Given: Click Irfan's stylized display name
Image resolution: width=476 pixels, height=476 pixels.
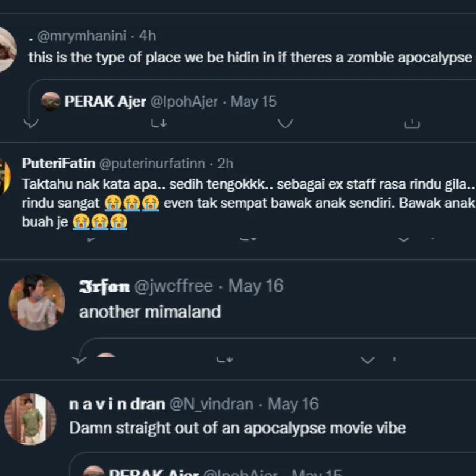Looking at the screenshot, I should click(104, 286).
